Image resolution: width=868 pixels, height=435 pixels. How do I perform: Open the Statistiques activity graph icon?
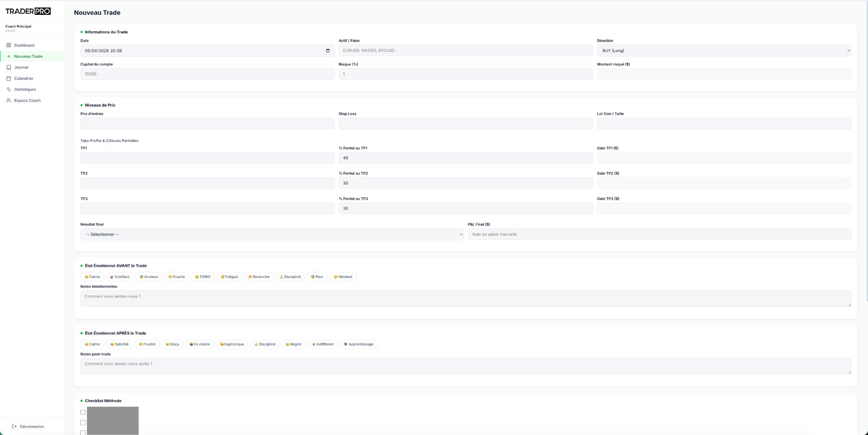click(x=9, y=89)
